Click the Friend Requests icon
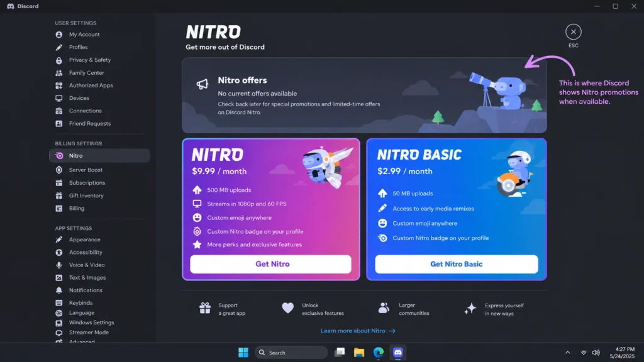The width and height of the screenshot is (644, 362). 59,124
